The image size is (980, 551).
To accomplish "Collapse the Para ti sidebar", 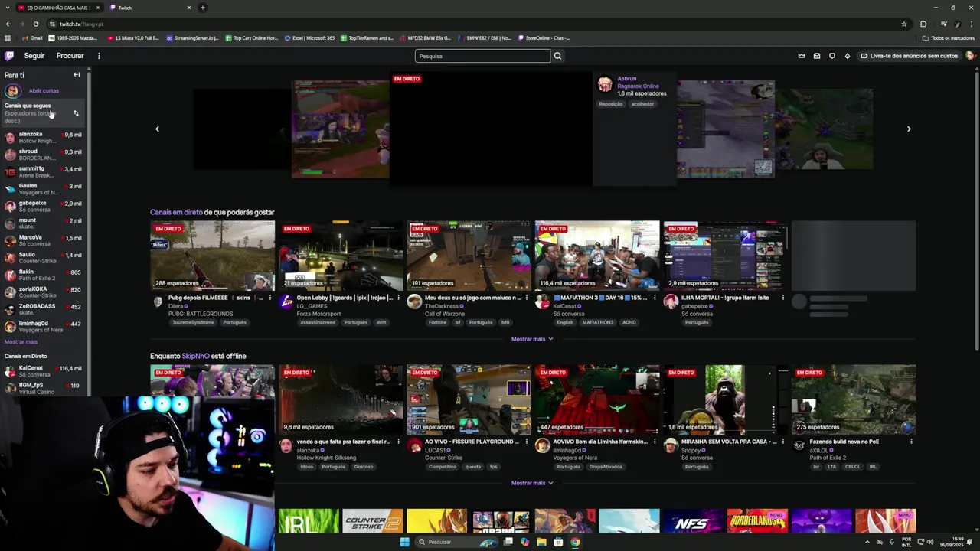I will coord(77,75).
